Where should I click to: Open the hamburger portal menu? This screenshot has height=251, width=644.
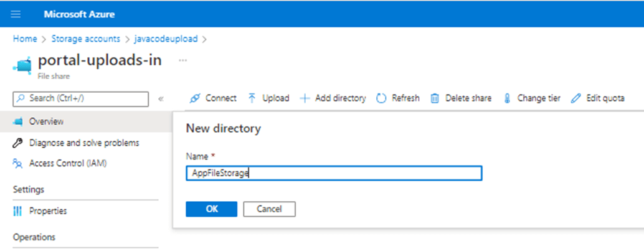coord(16,14)
